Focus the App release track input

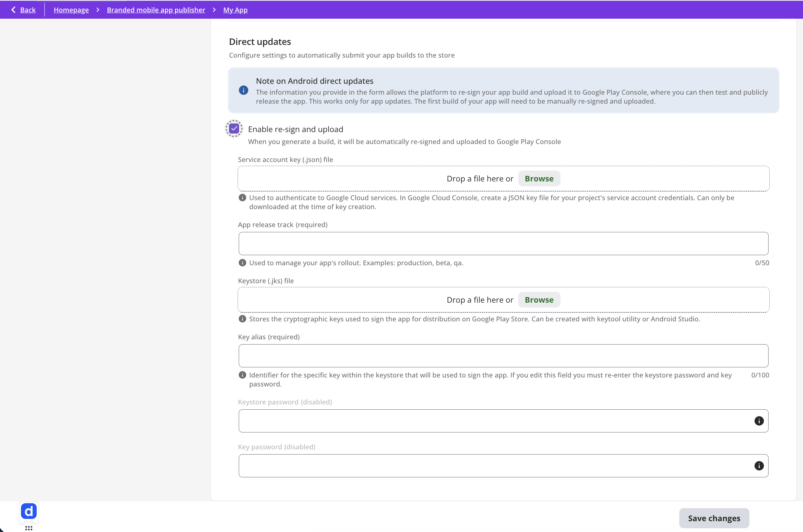503,244
